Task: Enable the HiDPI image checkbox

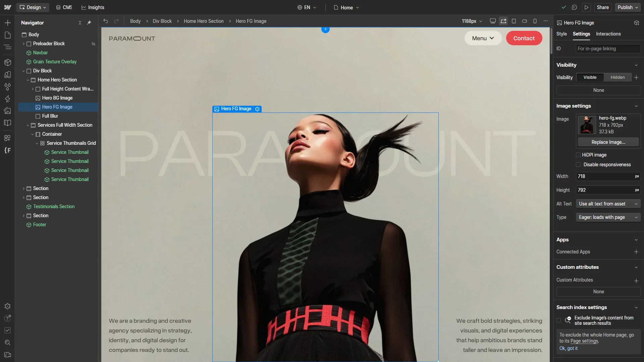Action: coord(578,155)
